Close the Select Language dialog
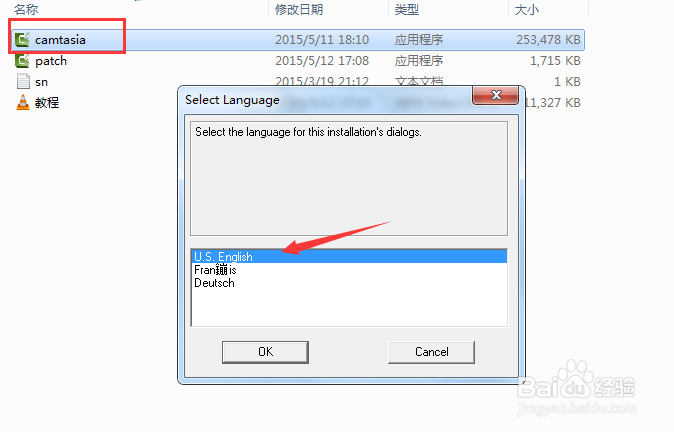The image size is (674, 432). pos(496,95)
